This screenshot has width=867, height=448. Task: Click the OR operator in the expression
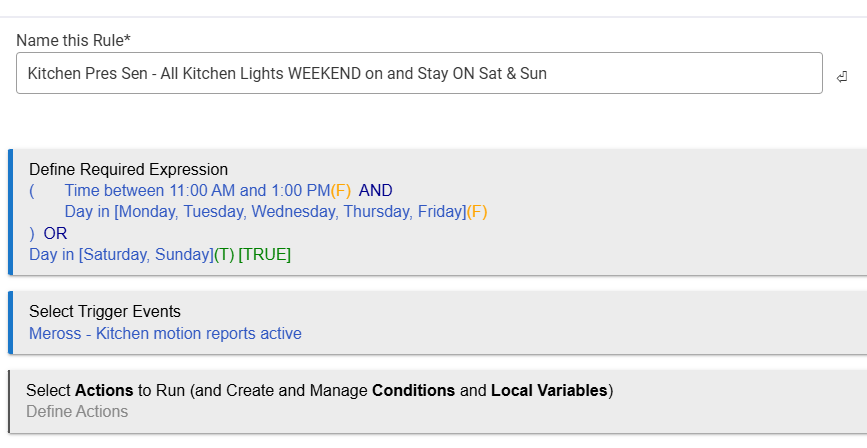[x=55, y=233]
